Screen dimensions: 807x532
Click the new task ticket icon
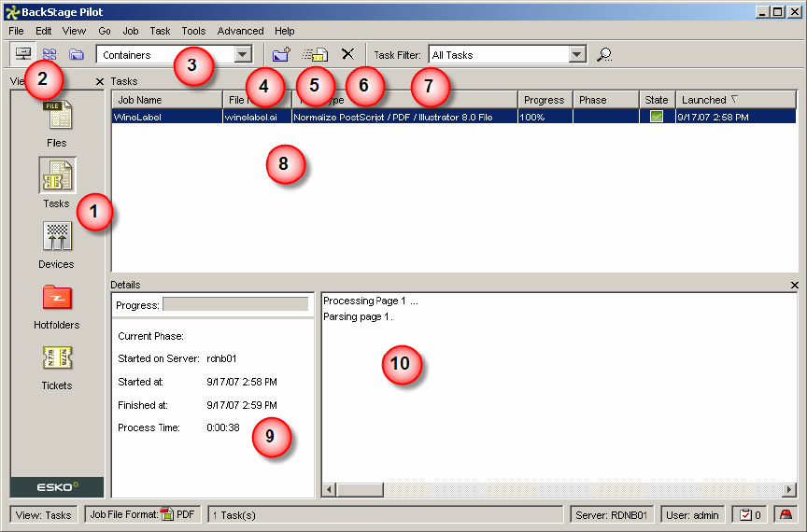pyautogui.click(x=315, y=54)
